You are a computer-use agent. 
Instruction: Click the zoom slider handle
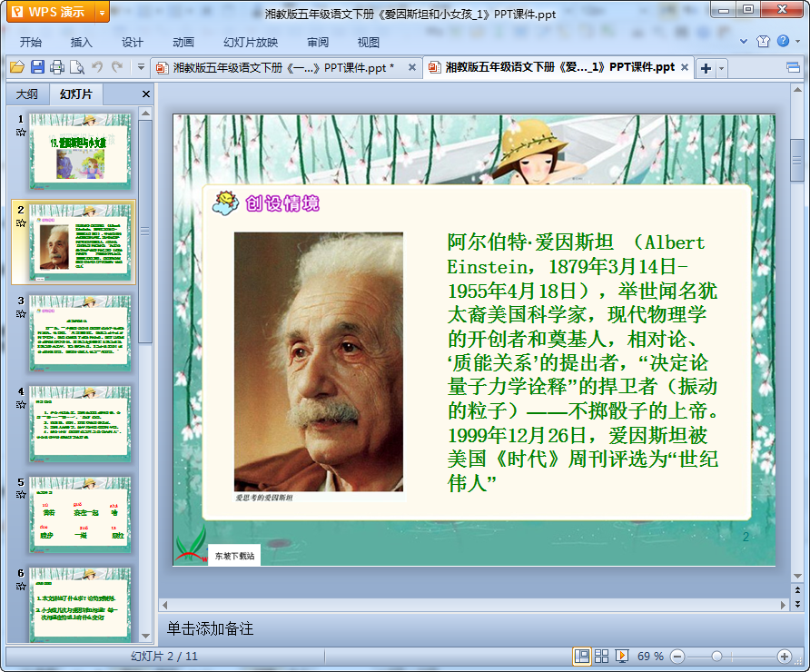tap(716, 656)
